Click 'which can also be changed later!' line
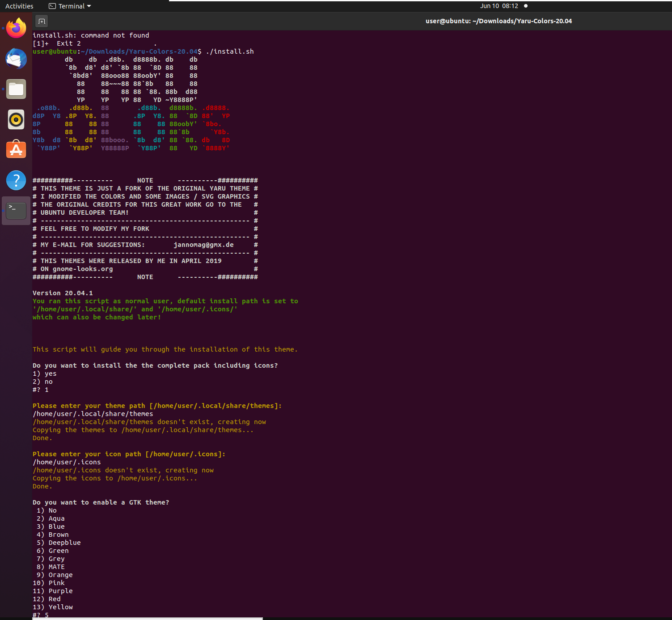This screenshot has height=620, width=672. coord(97,317)
